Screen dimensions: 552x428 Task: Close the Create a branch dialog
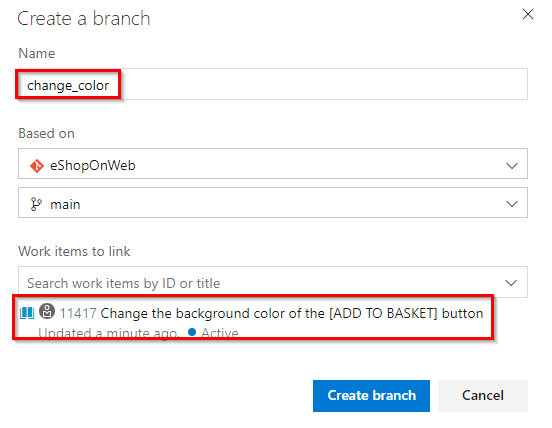point(528,14)
